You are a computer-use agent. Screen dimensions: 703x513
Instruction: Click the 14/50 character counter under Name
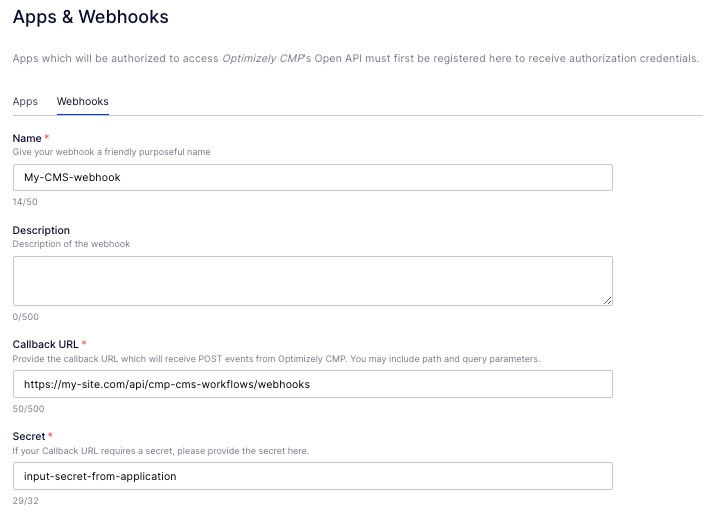(24, 201)
